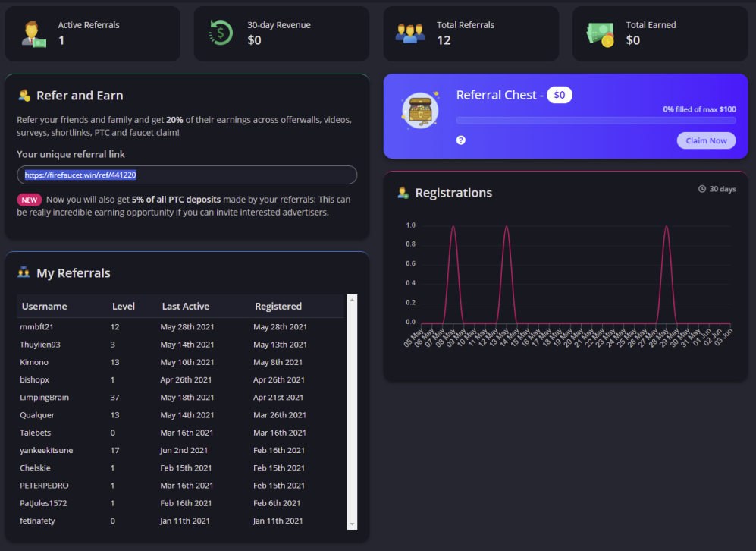Open the Referral Chest treasure icon

click(419, 109)
